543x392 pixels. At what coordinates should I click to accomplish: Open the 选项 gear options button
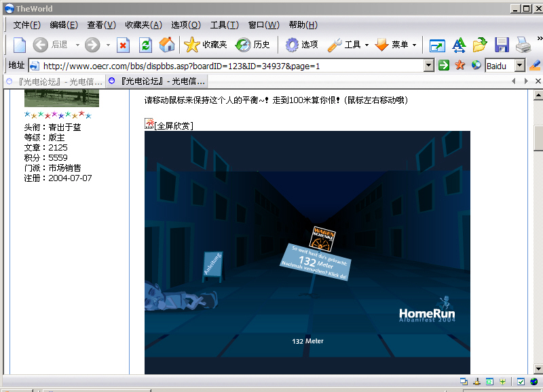(301, 45)
